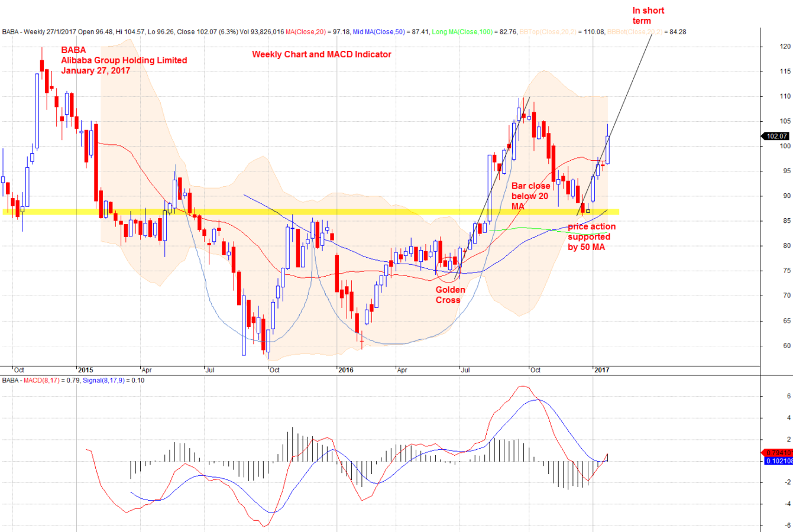This screenshot has height=532, width=793.
Task: Select the 'Golden Cross' annotation
Action: (x=451, y=295)
